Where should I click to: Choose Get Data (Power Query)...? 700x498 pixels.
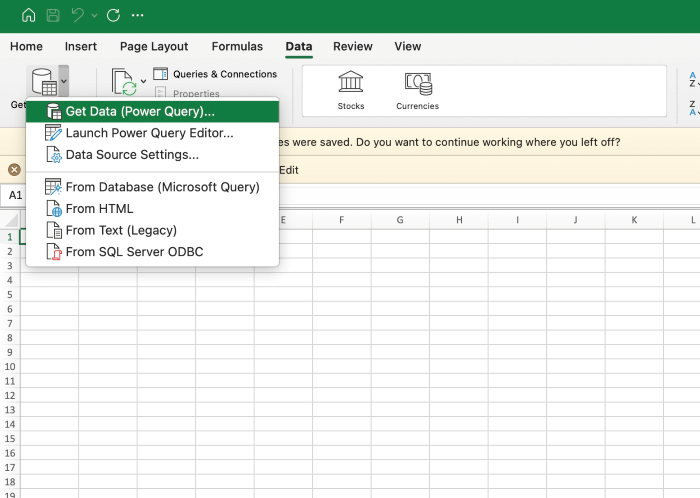pyautogui.click(x=153, y=112)
